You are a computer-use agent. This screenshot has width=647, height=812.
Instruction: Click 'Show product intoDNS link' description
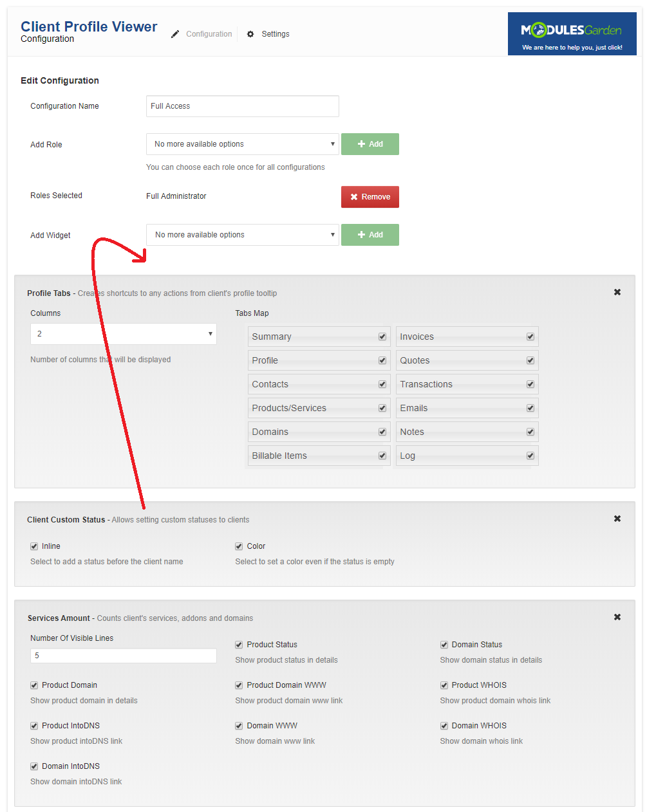(x=76, y=741)
